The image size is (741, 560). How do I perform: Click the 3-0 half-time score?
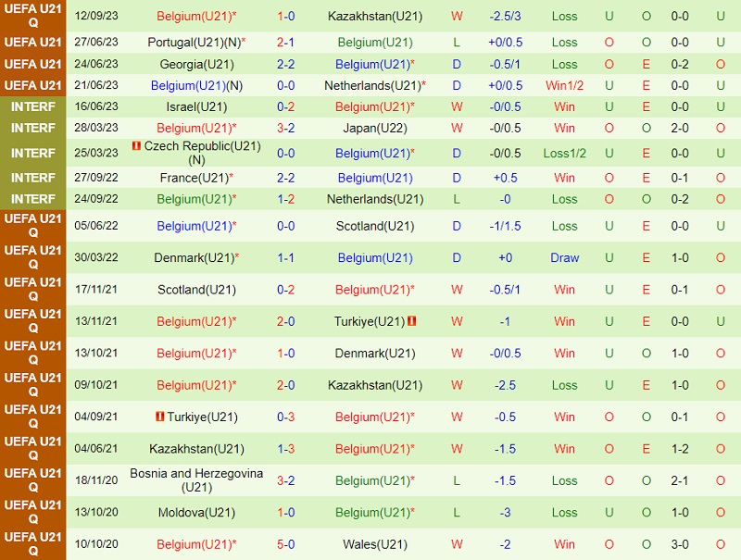[x=680, y=544]
